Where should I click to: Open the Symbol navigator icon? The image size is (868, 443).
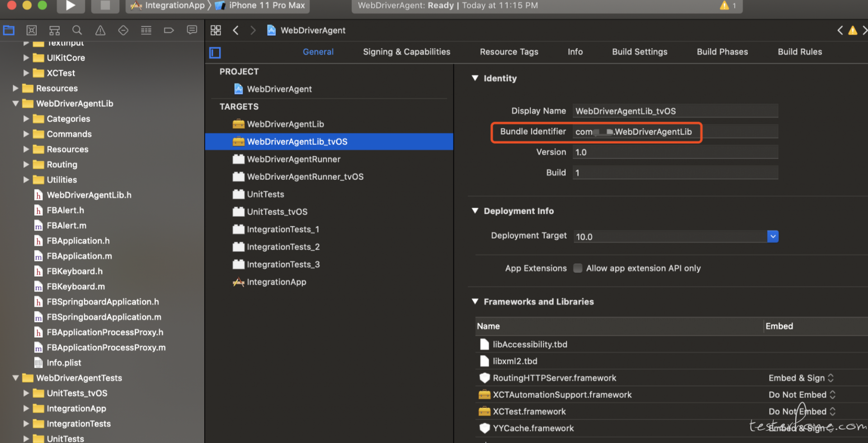click(x=55, y=30)
